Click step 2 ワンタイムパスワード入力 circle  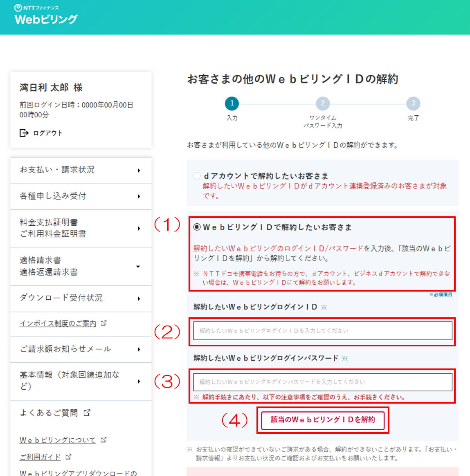[x=323, y=103]
